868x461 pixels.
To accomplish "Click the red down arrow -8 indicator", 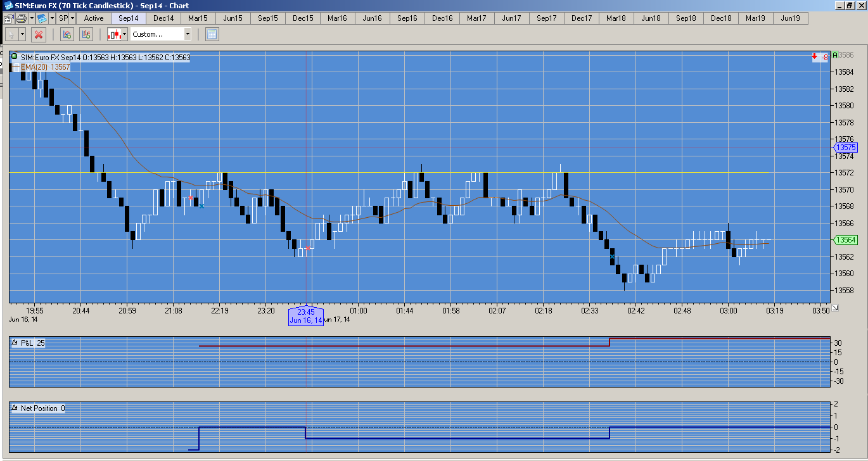I will pos(820,57).
